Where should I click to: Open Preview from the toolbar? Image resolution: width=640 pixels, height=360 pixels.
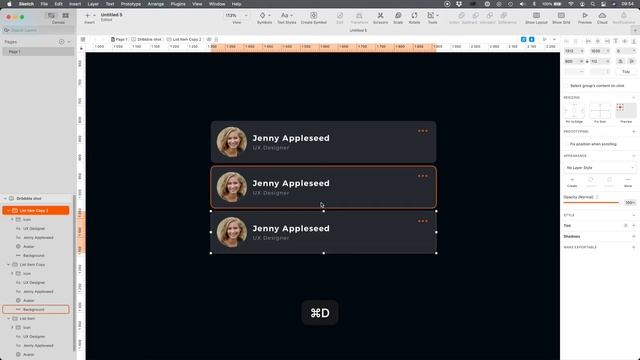pyautogui.click(x=584, y=18)
